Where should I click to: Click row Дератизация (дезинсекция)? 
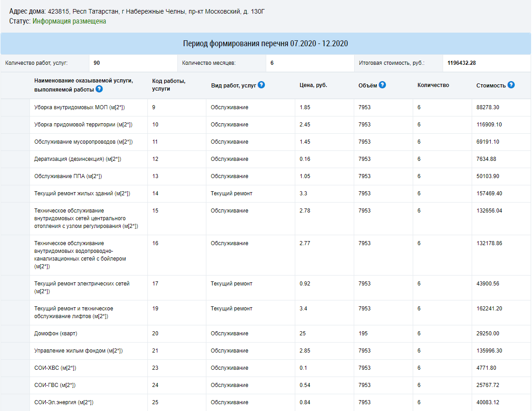point(266,160)
